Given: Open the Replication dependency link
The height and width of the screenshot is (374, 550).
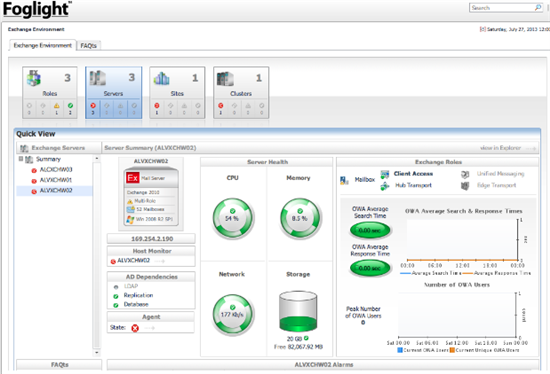Looking at the screenshot, I should [138, 295].
